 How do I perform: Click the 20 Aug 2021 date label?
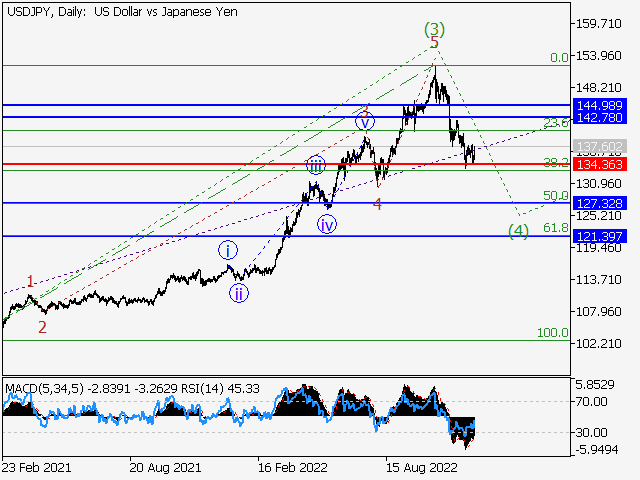point(165,467)
